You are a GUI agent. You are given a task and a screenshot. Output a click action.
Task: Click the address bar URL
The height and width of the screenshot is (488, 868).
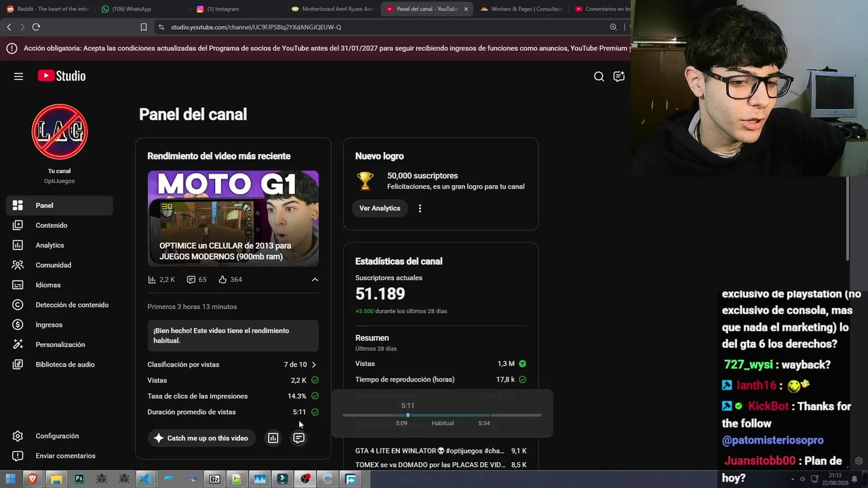pos(256,27)
